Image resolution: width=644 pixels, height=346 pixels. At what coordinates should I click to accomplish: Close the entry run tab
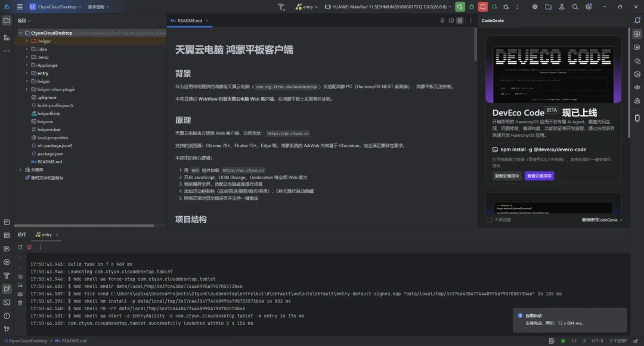pos(57,235)
